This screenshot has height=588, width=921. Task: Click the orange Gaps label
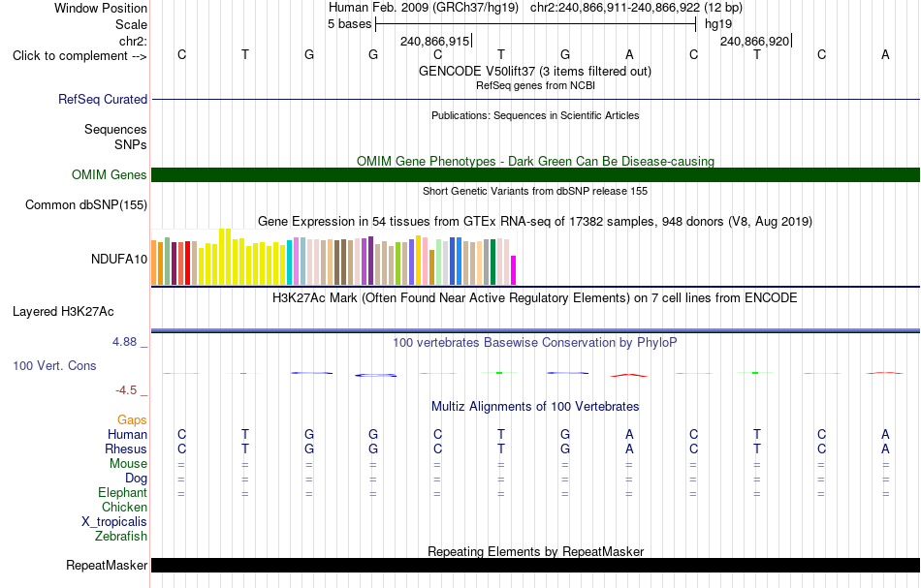132,419
